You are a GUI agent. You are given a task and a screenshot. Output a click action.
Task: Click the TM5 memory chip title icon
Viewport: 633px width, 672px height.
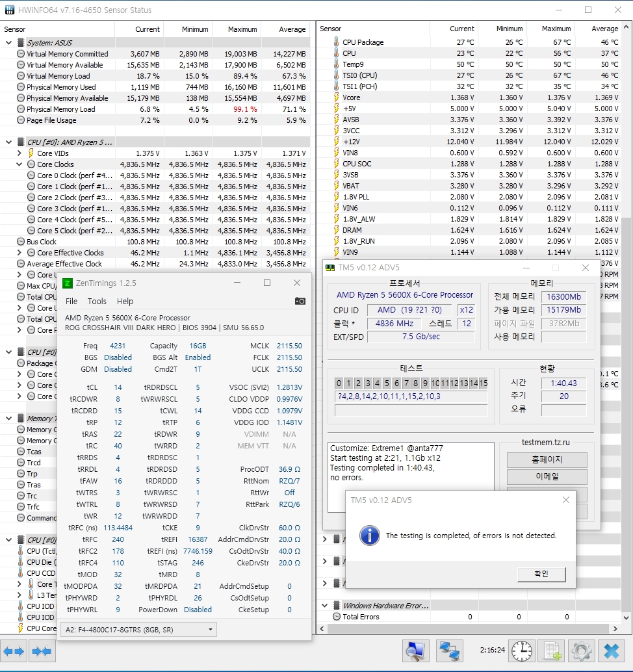tap(330, 268)
